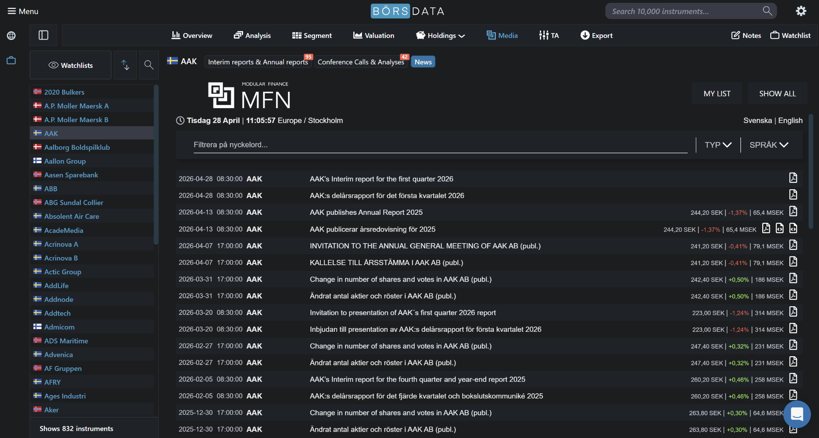This screenshot has height=438, width=819.
Task: Open the chat support bubble
Action: point(797,414)
